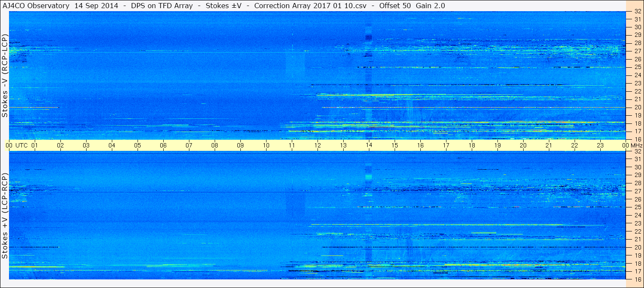Click the 10 hour mark on the time axis

point(266,145)
